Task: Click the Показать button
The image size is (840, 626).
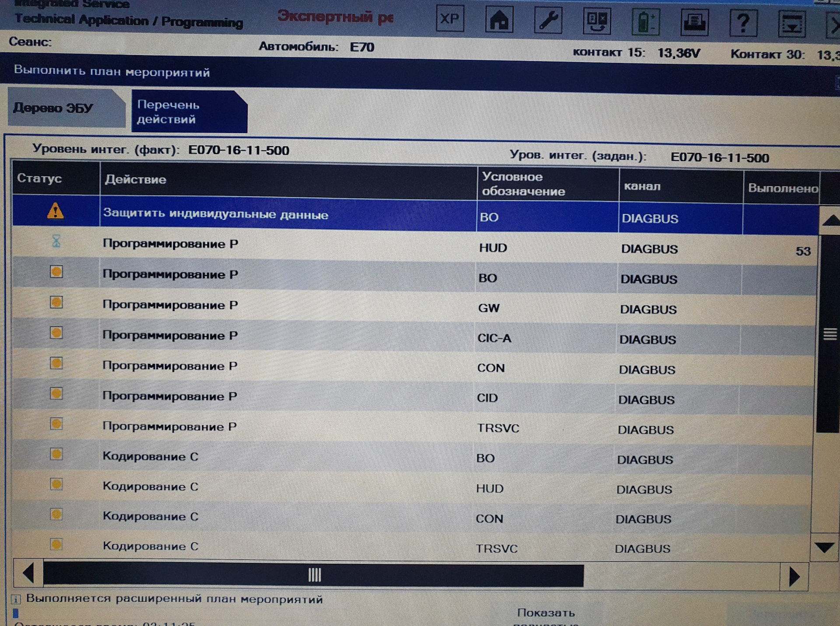Action: 546,613
